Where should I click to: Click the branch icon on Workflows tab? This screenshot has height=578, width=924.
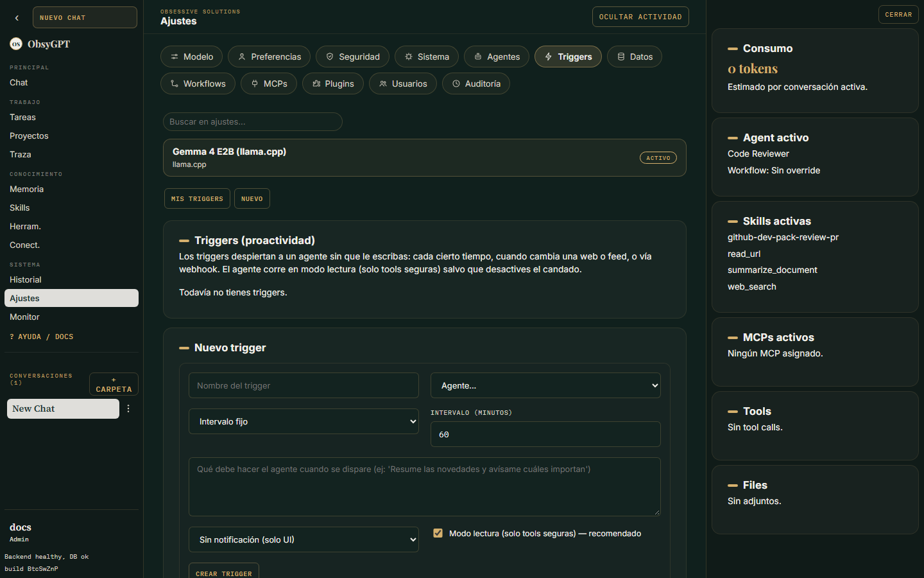click(x=175, y=83)
